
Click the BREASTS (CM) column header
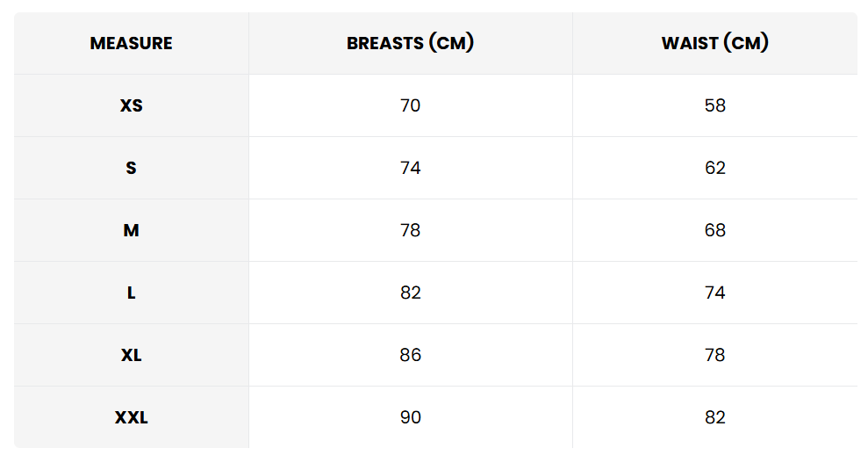(410, 43)
